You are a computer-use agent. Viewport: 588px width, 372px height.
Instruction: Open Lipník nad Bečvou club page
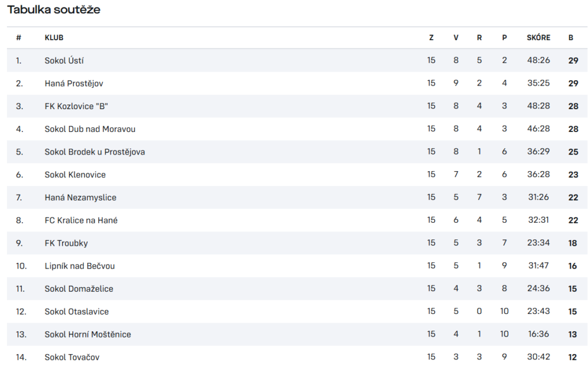click(79, 266)
